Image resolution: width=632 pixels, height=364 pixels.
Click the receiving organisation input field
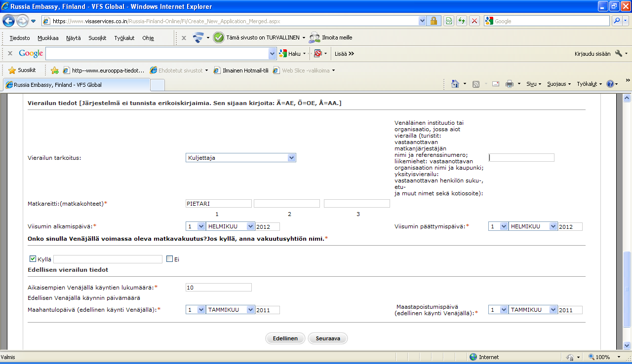tap(521, 158)
